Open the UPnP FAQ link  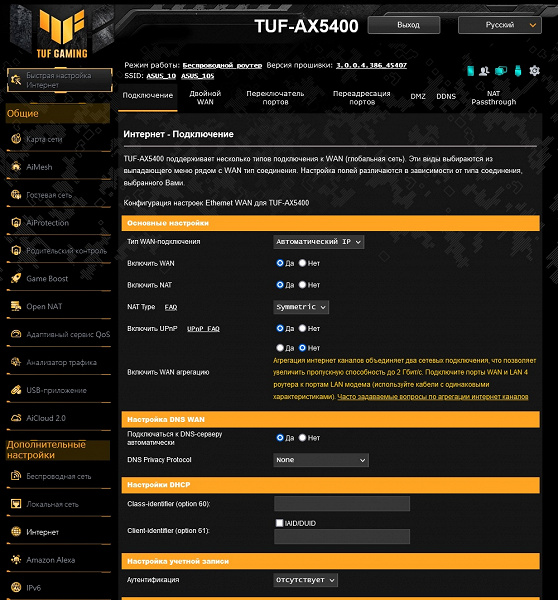coord(203,329)
